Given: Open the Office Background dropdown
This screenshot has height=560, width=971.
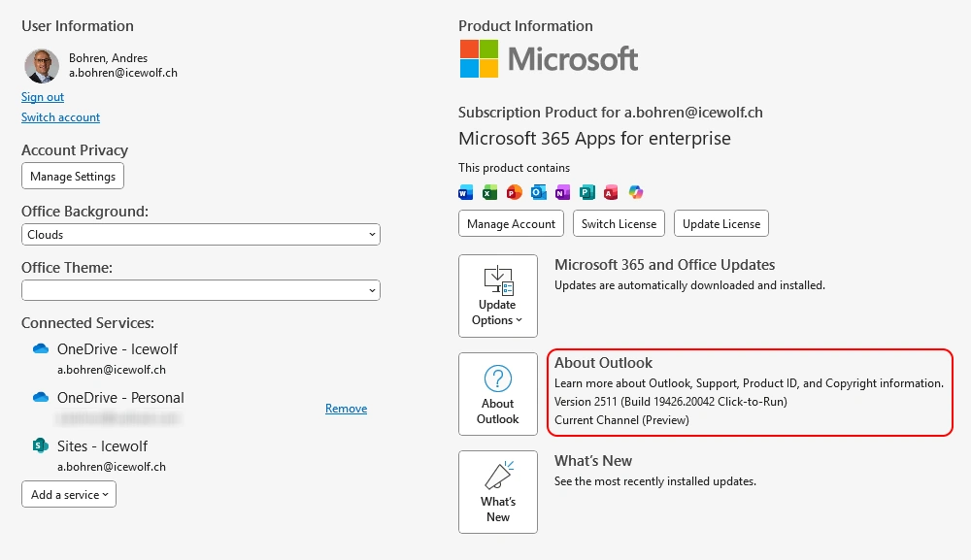Looking at the screenshot, I should 201,235.
